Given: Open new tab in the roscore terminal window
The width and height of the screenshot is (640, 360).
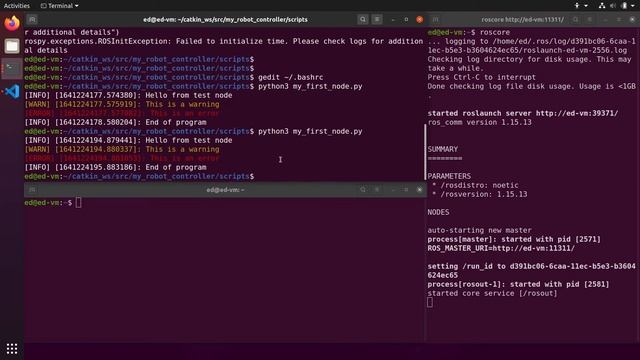Looking at the screenshot, I should pyautogui.click(x=436, y=19).
